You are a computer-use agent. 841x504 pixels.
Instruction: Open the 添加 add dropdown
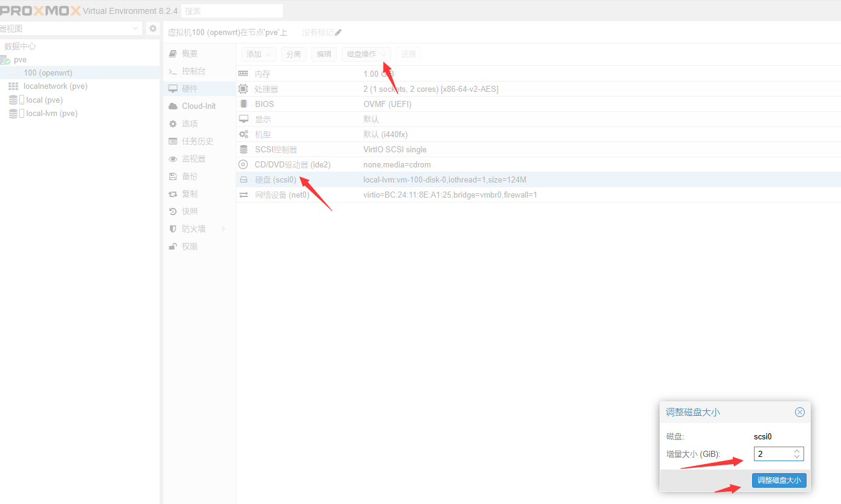click(x=259, y=54)
